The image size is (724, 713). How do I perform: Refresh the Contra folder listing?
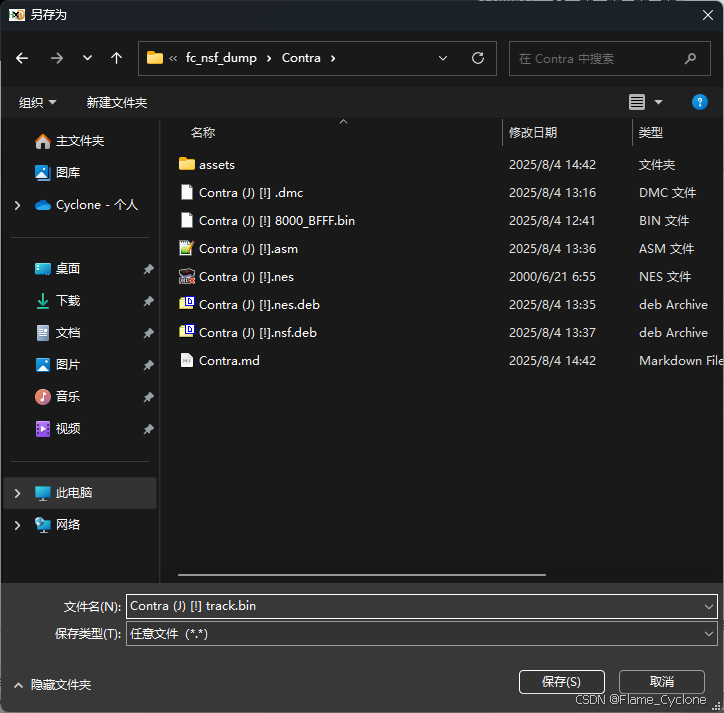coord(478,58)
